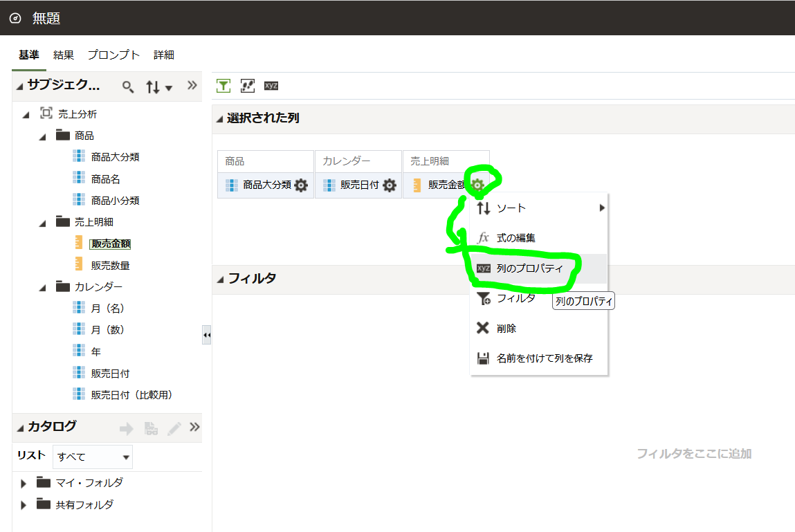Switch to the 結果 tab
795x532 pixels.
coord(64,55)
